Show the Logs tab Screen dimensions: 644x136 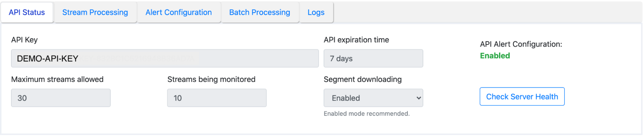316,13
